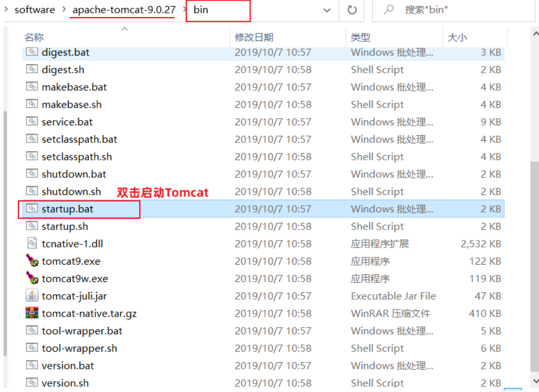Click the 9 KB size cell
Screen dimensions: 539x392
(x=490, y=122)
